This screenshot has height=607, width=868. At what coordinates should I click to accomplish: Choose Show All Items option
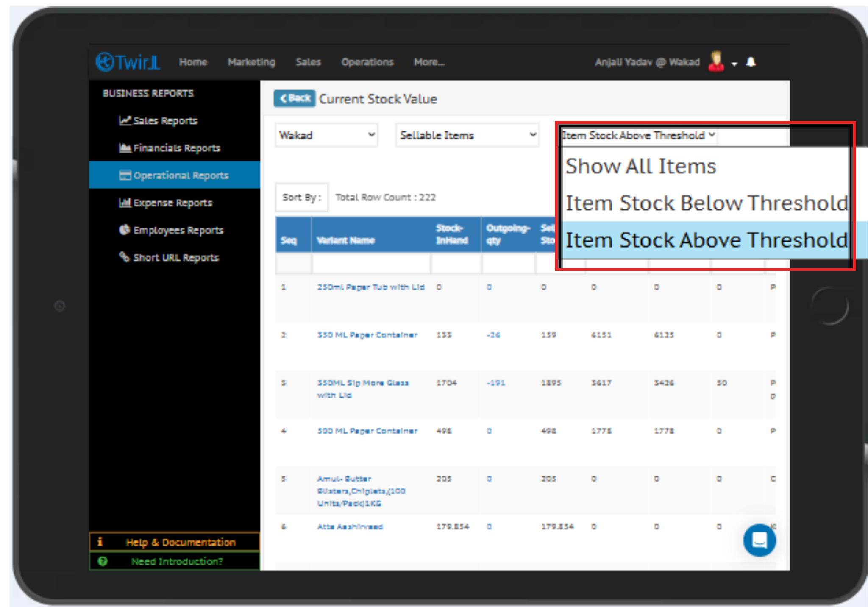tap(640, 166)
